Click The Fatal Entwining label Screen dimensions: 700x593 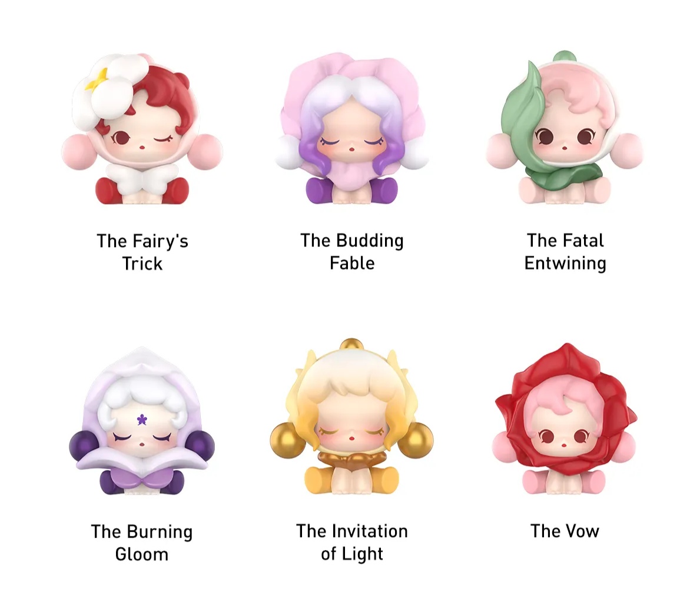[565, 252]
